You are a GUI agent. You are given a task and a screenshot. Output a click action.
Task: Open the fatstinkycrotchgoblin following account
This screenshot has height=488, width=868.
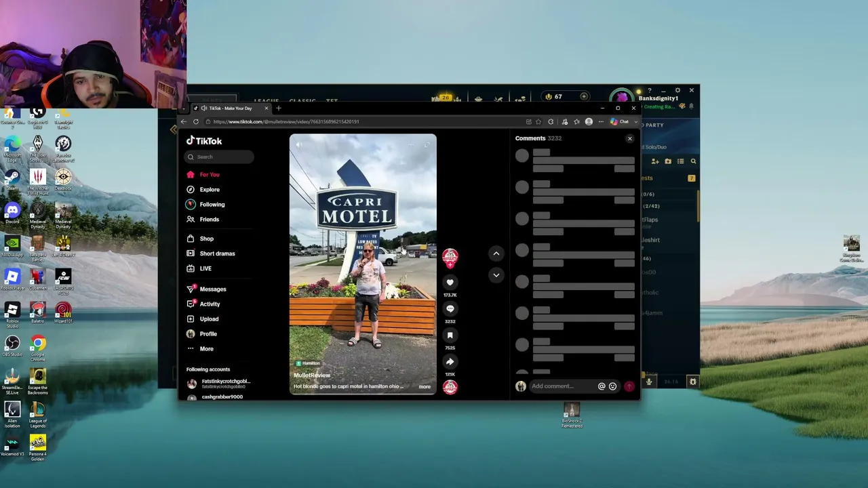click(x=218, y=384)
